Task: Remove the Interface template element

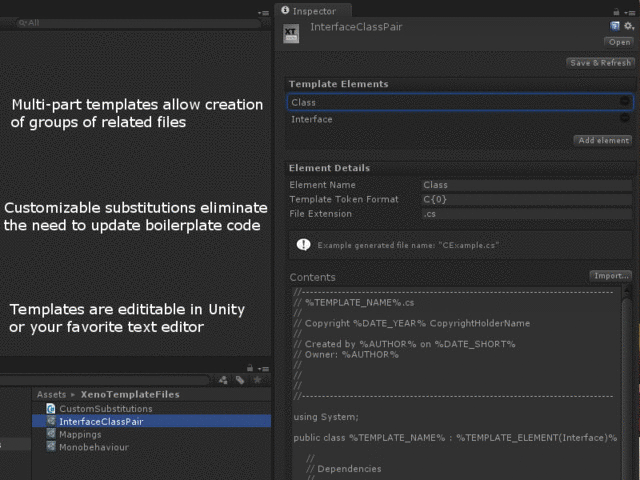Action: (625, 119)
